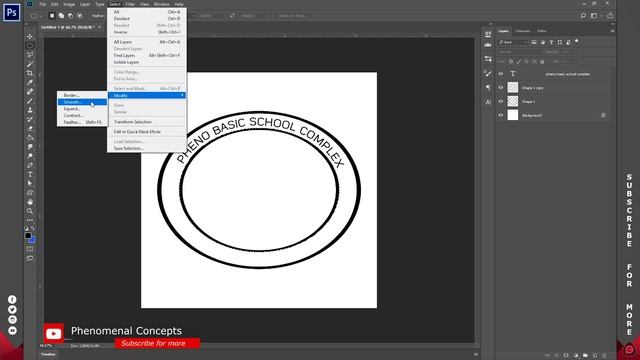Click the Select and Mask button

coord(292,16)
